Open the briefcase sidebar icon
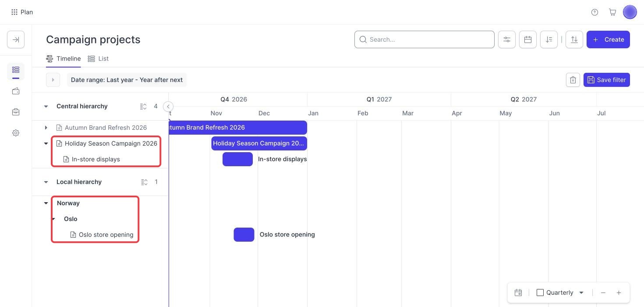The height and width of the screenshot is (307, 644). tap(16, 112)
